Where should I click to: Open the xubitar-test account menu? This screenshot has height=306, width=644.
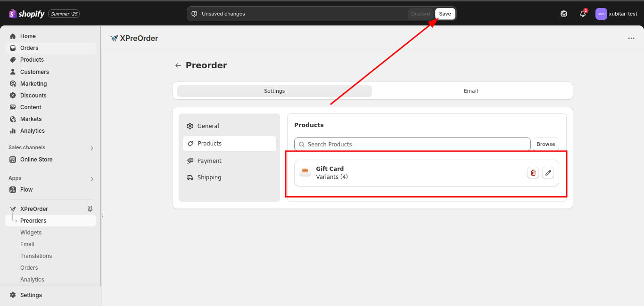[x=616, y=14]
